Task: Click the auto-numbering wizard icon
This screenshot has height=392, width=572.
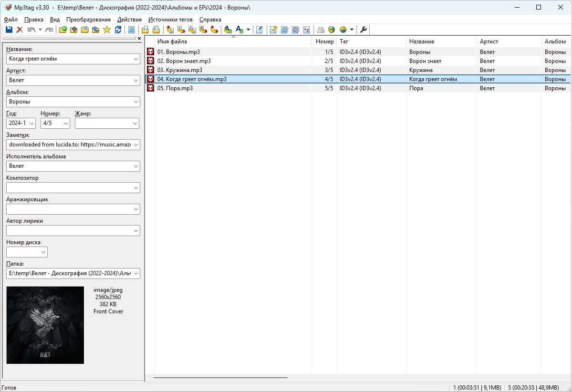Action: [306, 30]
